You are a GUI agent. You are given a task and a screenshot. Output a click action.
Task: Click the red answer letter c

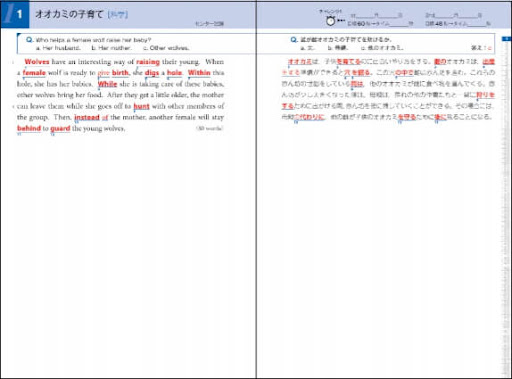(x=489, y=48)
